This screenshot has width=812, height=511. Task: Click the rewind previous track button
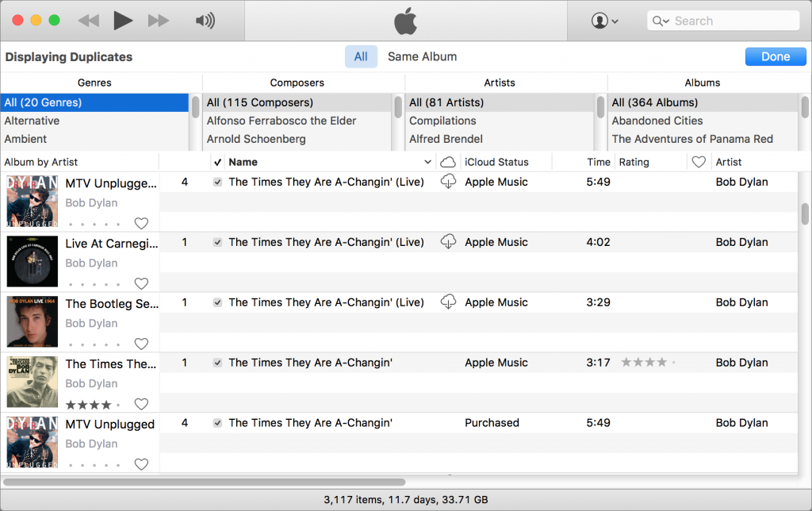(x=89, y=21)
